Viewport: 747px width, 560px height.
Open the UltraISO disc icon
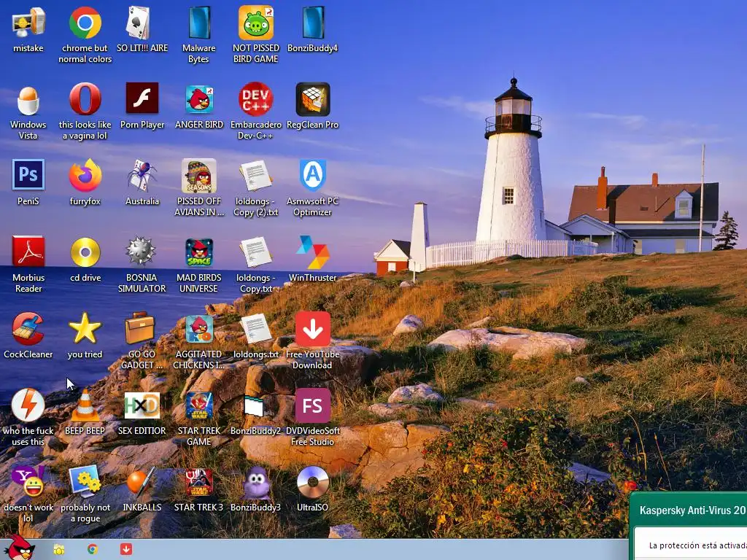coord(312,483)
